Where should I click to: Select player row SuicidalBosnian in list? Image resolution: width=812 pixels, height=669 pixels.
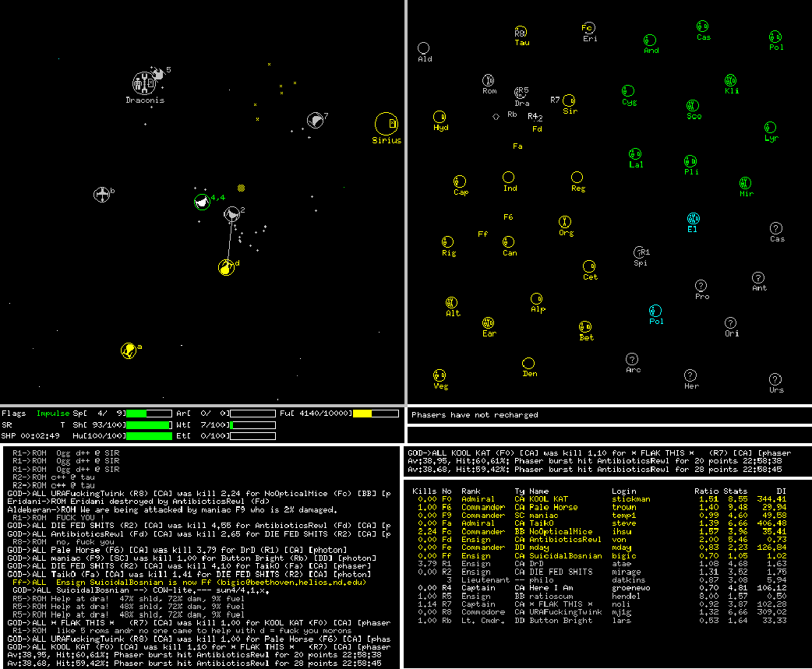click(600, 556)
